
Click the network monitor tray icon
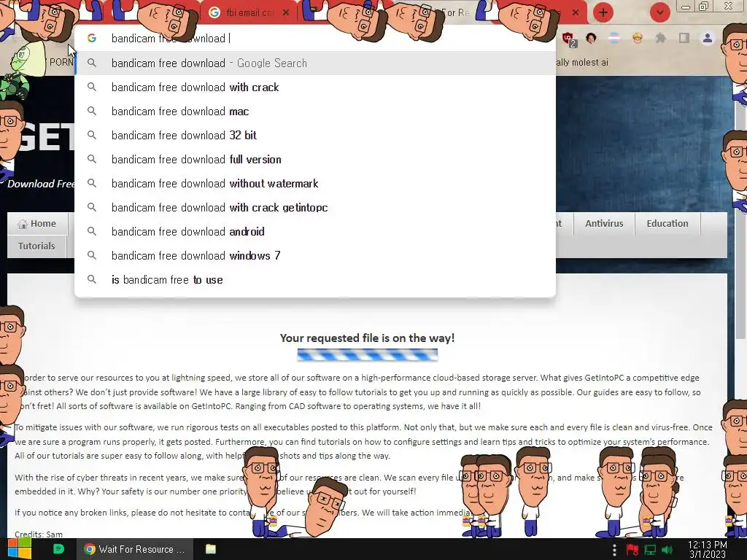point(650,550)
